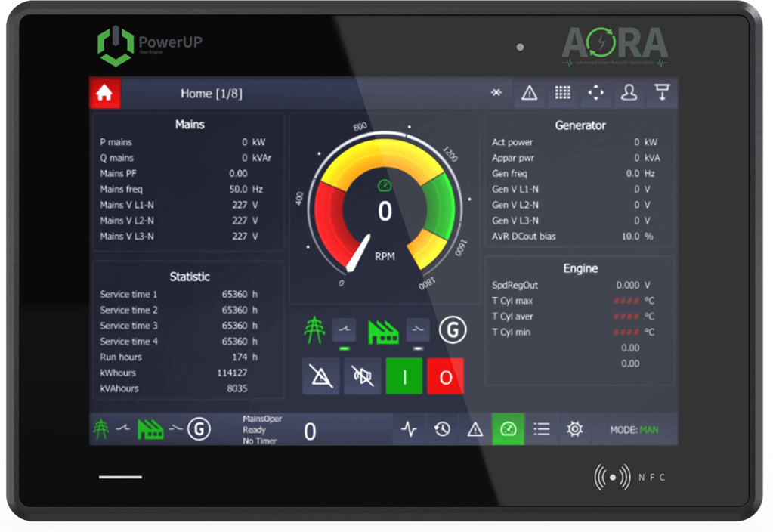The image size is (773, 532).
Task: Select the green gauge metering icon
Action: point(508,429)
